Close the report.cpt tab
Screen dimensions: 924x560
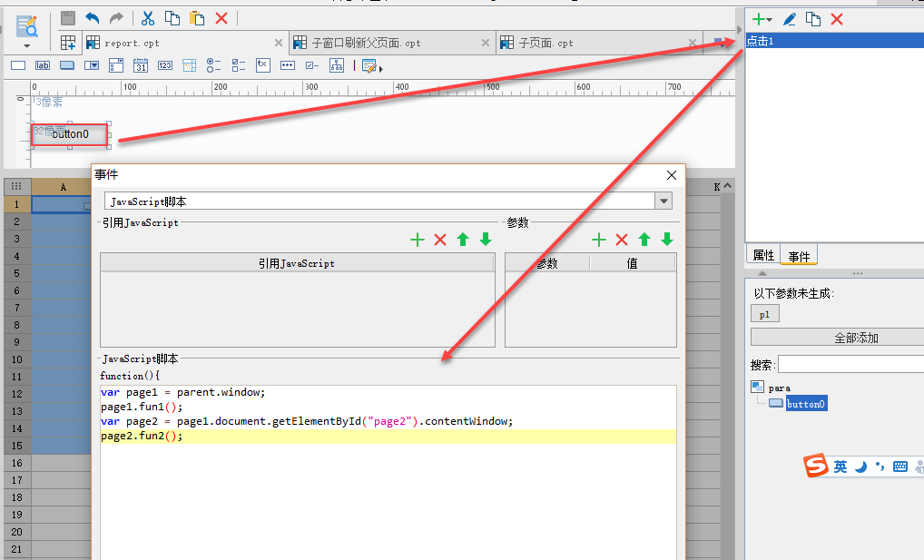279,43
